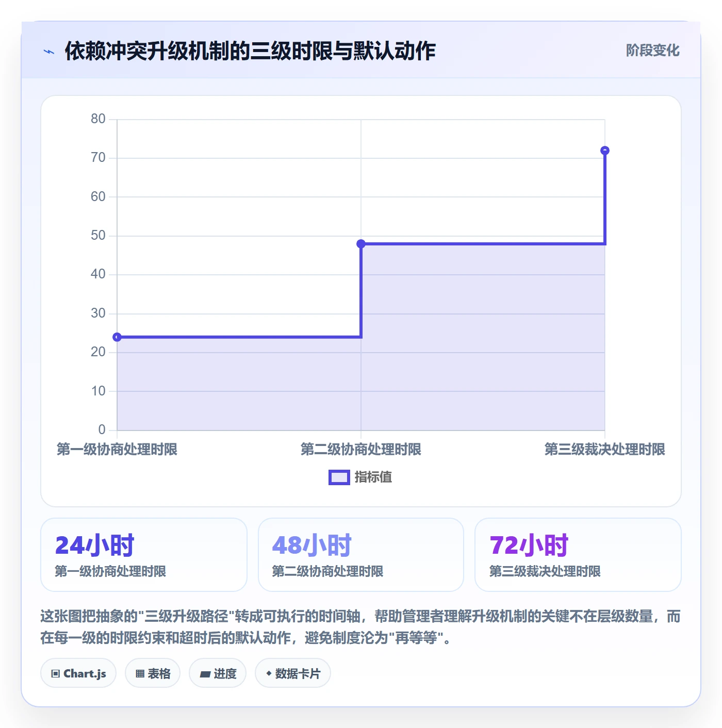Click x-axis label 第一级协商处理时限
Viewport: 722px width, 728px height.
pos(117,450)
